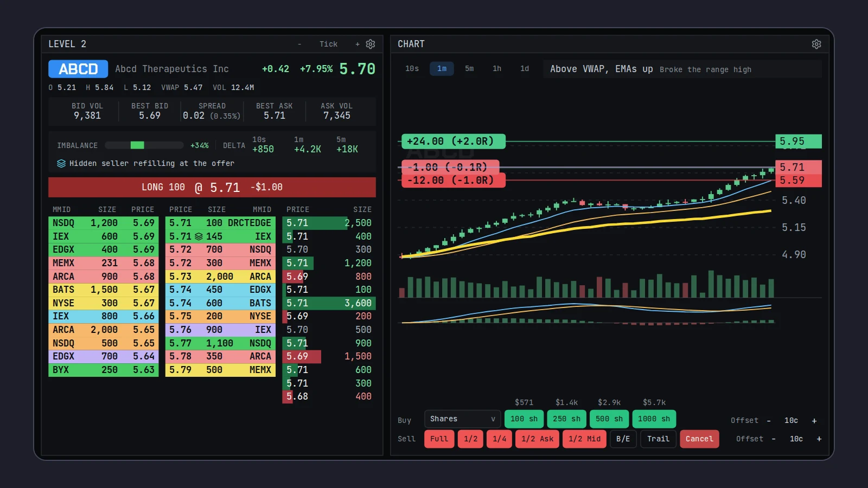Click the imbalance +34% bar
868x488 pixels.
[144, 145]
